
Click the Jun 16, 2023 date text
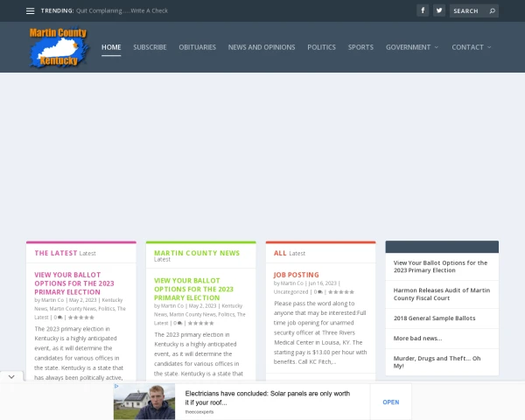322,283
